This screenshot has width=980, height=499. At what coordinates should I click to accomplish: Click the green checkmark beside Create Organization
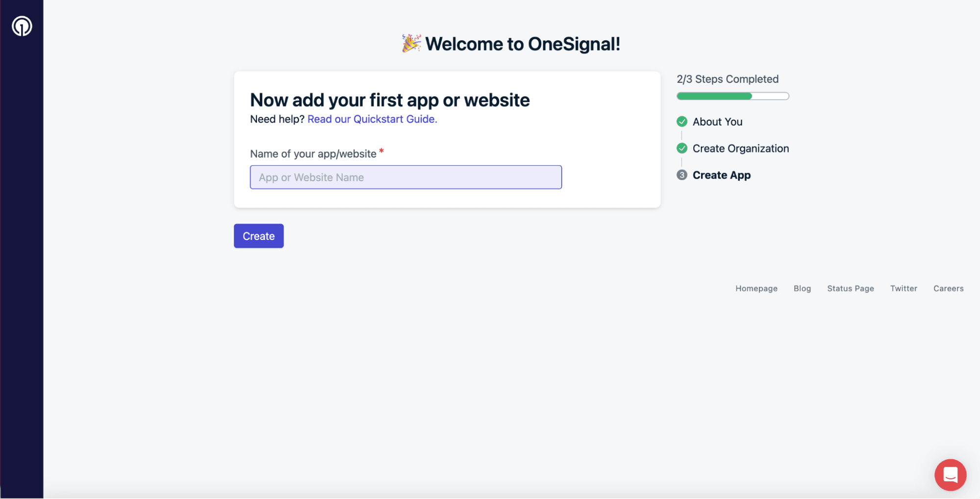pos(681,148)
